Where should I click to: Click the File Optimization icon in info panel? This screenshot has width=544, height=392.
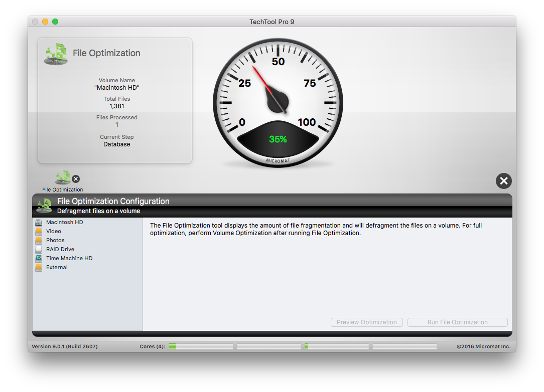56,54
